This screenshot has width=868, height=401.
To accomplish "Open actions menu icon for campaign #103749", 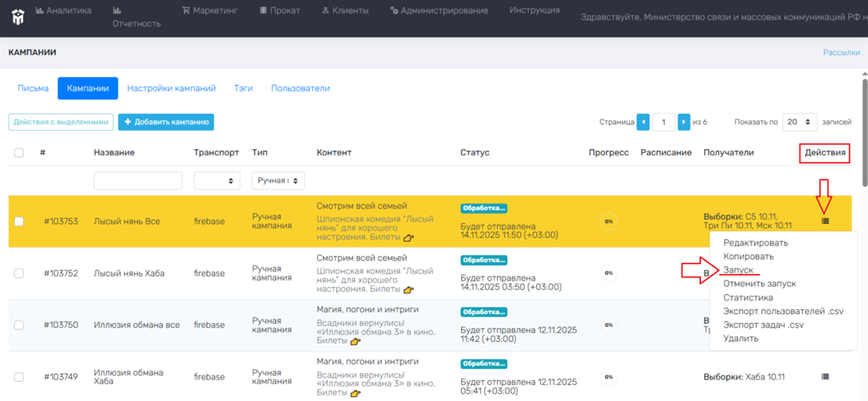I will coord(825,377).
